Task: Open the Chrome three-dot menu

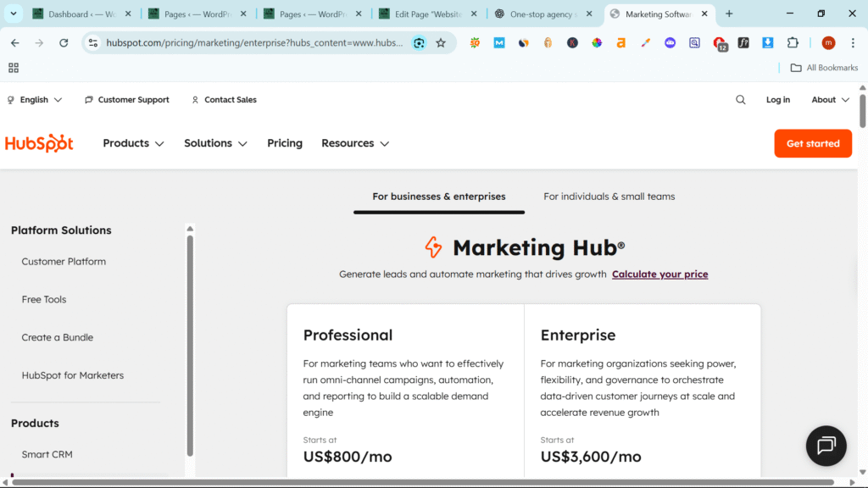Action: (x=853, y=43)
